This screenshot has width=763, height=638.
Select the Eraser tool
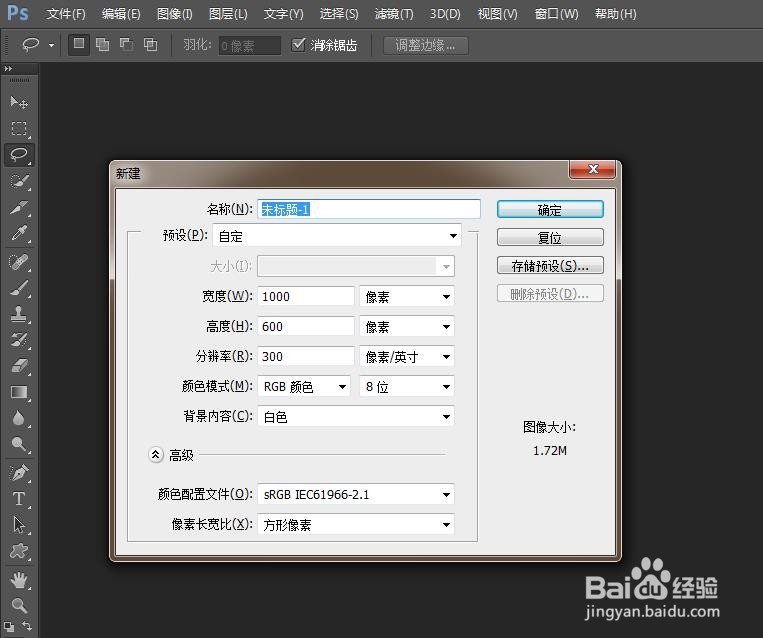19,366
